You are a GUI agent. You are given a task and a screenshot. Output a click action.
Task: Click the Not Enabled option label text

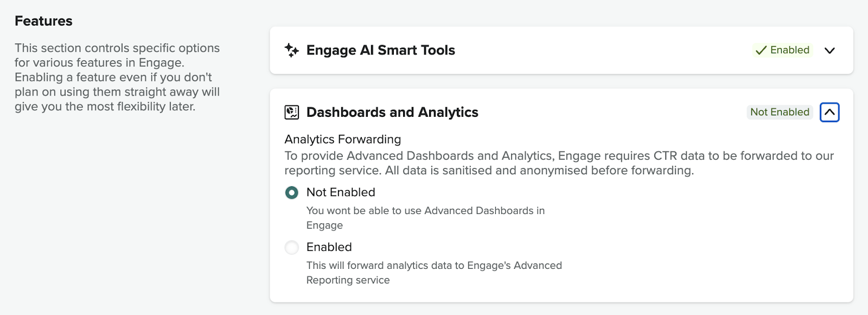click(341, 192)
